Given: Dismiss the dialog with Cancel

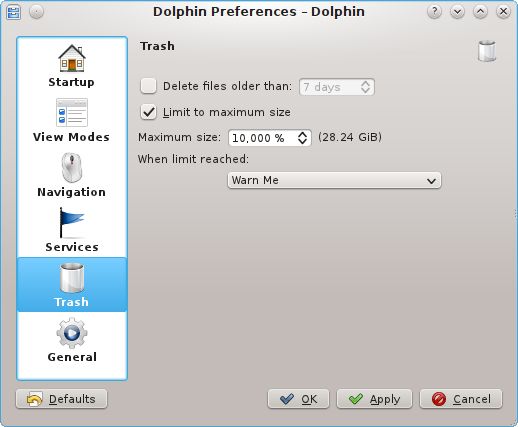Looking at the screenshot, I should click(461, 399).
